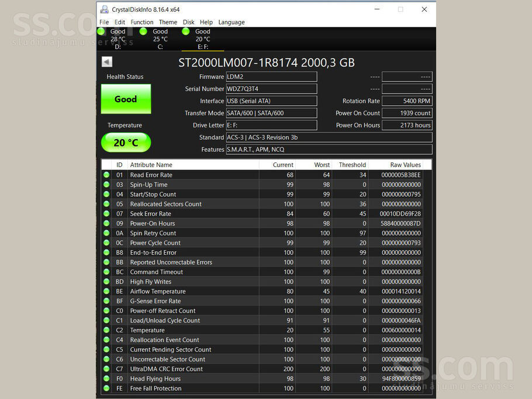532x399 pixels.
Task: Click the status dot for Power-On Hours row
Action: tap(106, 223)
